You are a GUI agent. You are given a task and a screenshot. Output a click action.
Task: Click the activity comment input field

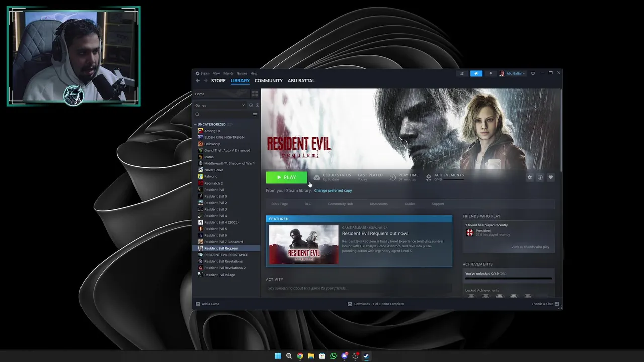[359, 288]
